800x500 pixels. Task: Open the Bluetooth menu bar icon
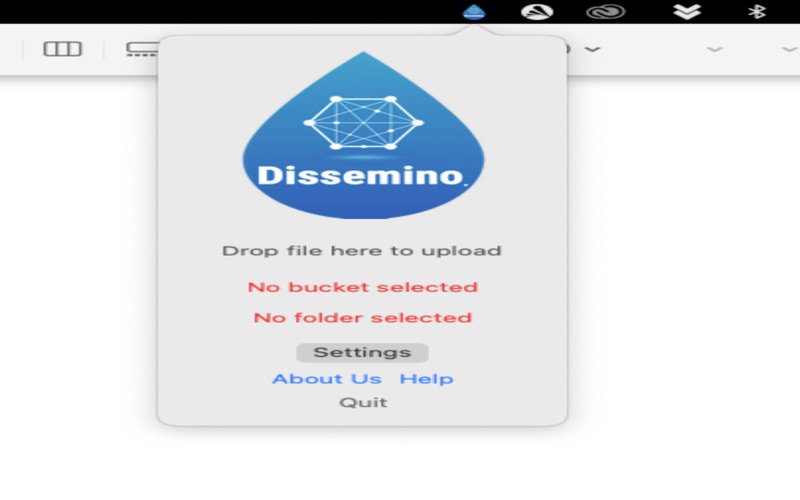(757, 11)
